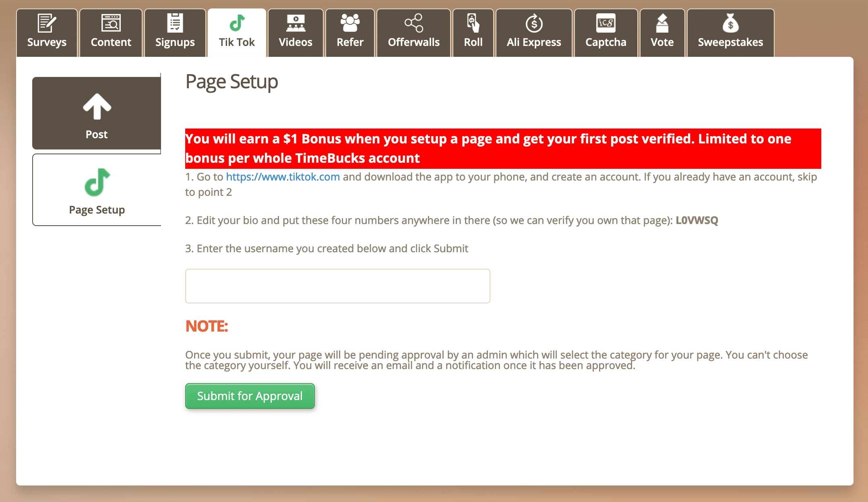868x502 pixels.
Task: Click the upward arrow Post icon
Action: point(97,106)
